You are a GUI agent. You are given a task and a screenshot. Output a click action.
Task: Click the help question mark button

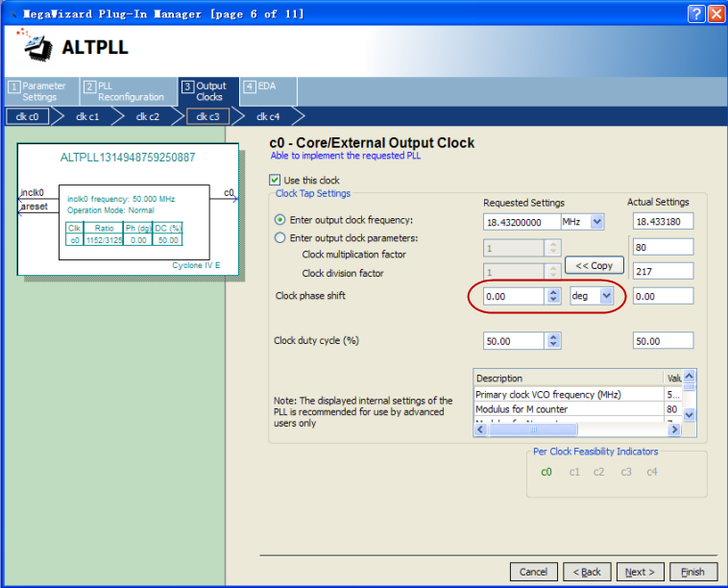pyautogui.click(x=696, y=14)
